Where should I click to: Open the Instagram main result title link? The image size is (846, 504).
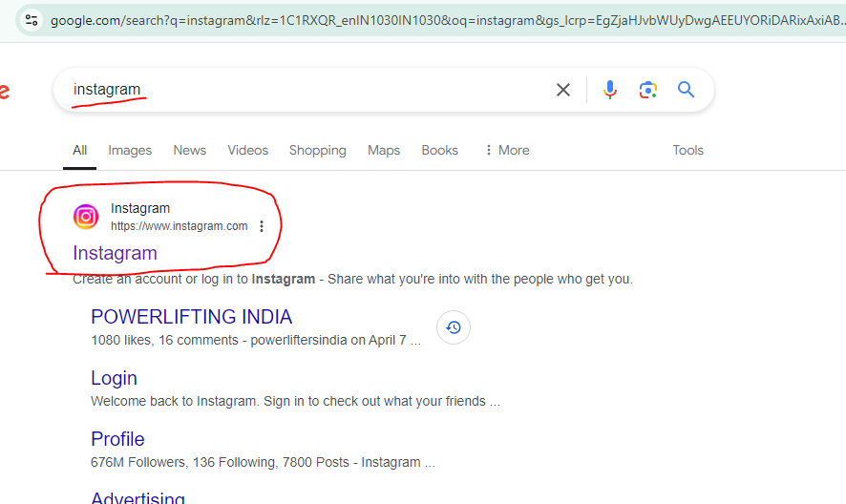pyautogui.click(x=115, y=253)
